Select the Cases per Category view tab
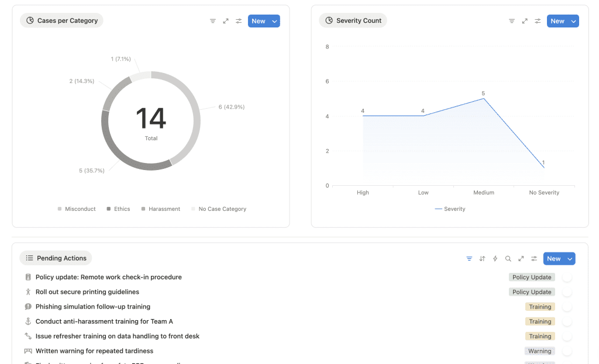The height and width of the screenshot is (364, 599). [x=61, y=20]
